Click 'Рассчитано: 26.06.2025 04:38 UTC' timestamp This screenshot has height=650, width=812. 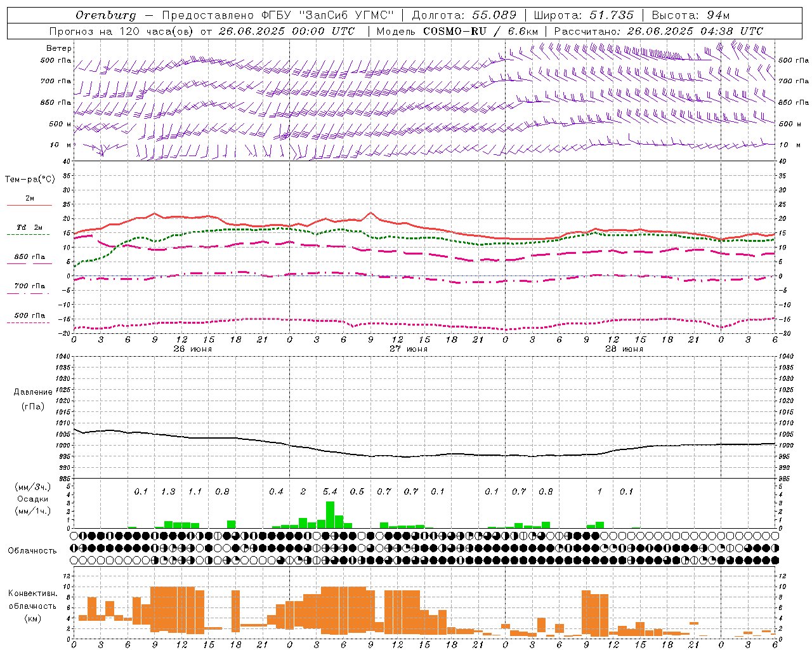(x=658, y=31)
